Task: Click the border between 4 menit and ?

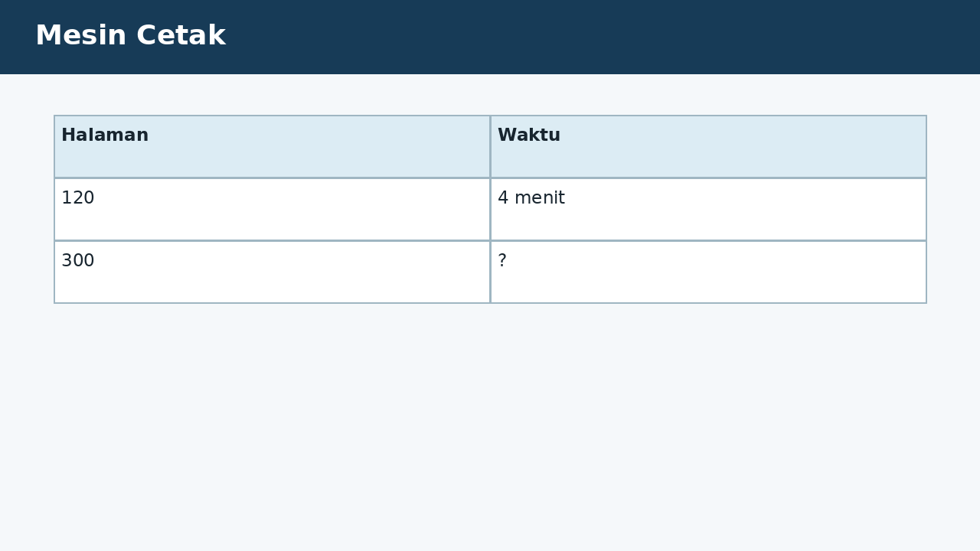Action: (x=708, y=240)
